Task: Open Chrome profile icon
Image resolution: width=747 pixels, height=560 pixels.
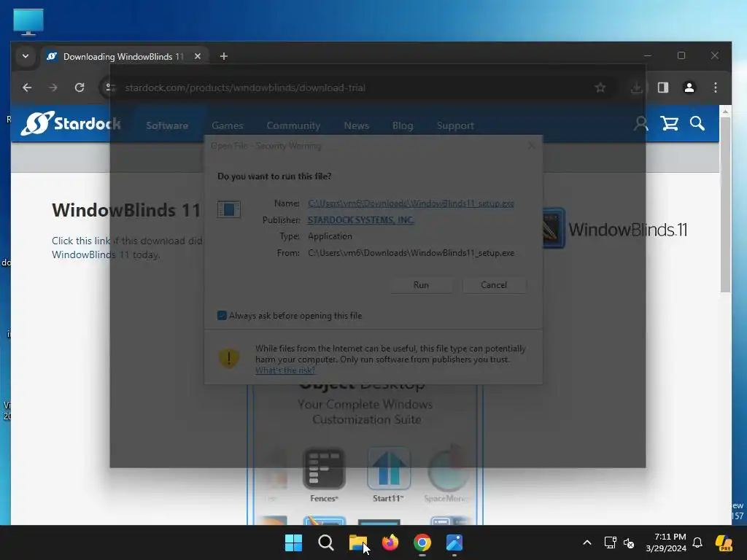Action: coord(689,87)
